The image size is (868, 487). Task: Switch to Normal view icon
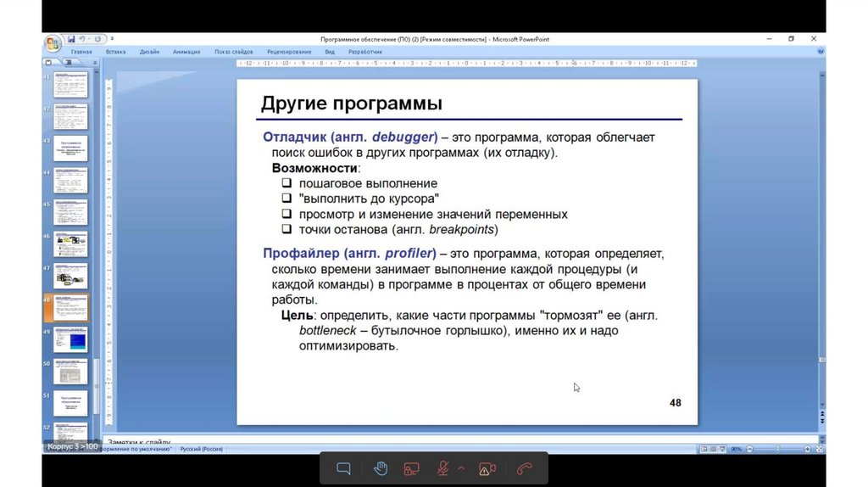tap(704, 449)
